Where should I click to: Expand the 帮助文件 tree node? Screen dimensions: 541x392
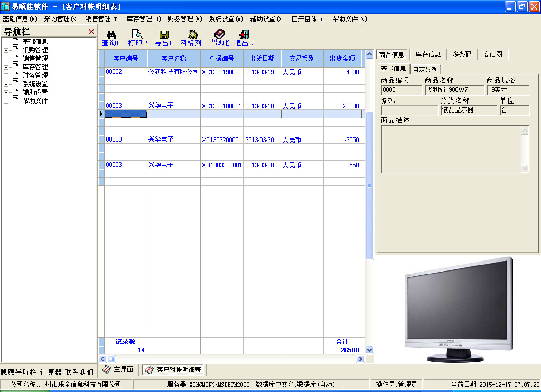(6, 101)
